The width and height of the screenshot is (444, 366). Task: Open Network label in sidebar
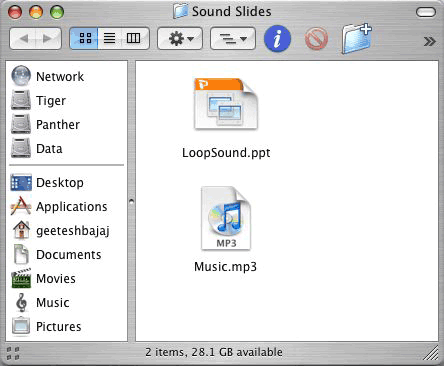(x=60, y=77)
